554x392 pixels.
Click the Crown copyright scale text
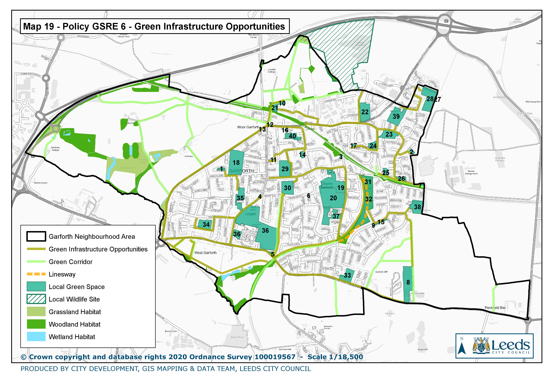point(192,357)
